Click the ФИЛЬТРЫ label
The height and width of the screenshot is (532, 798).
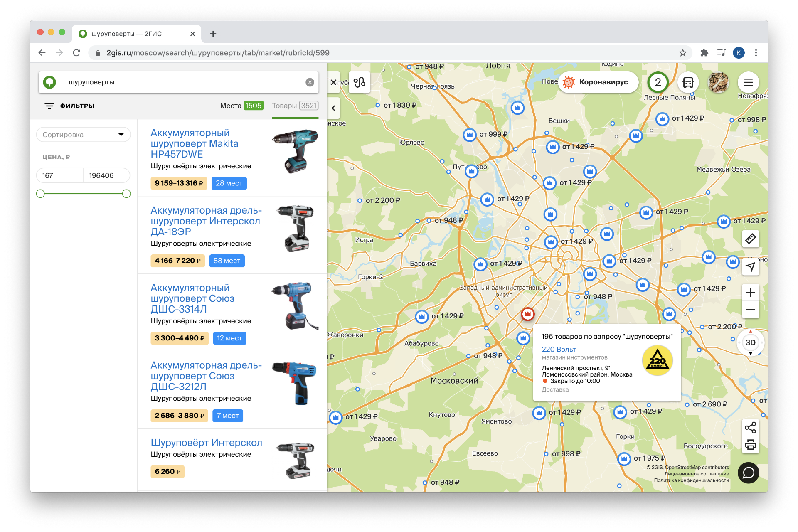click(x=77, y=106)
